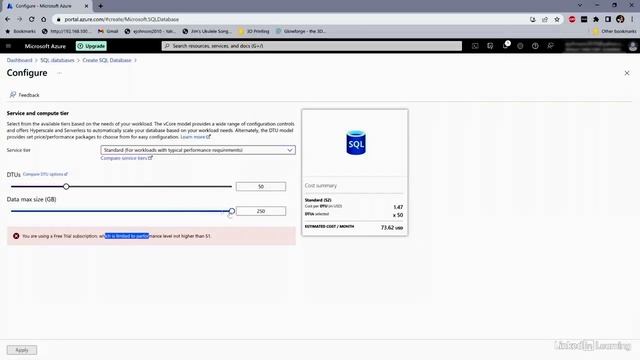Close the Configure blade with the X

(x=627, y=73)
